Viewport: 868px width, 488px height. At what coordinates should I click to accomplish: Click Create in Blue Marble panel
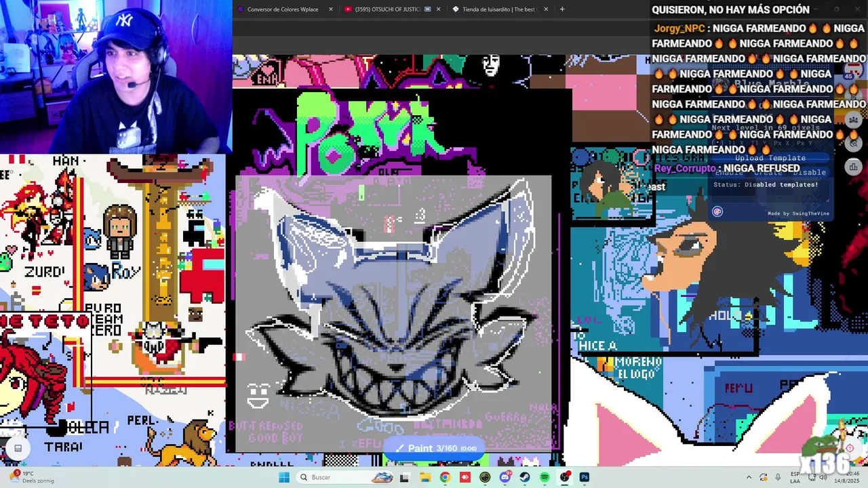768,172
